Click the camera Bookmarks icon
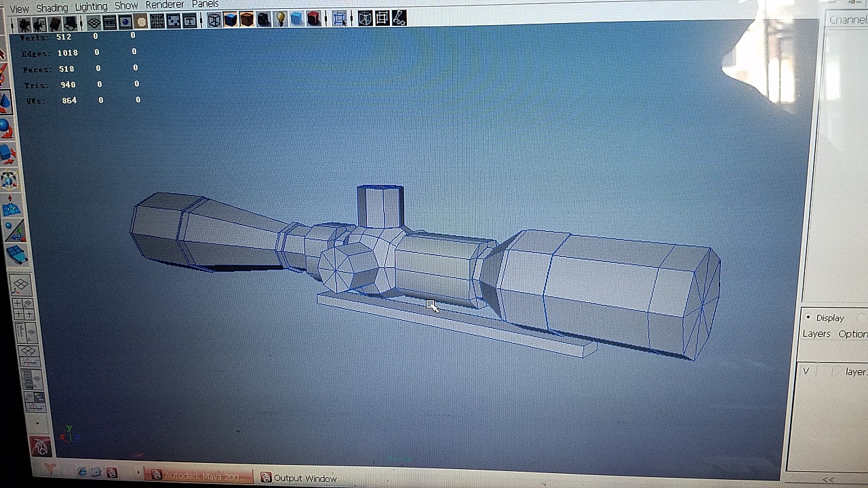This screenshot has height=488, width=868. click(55, 24)
